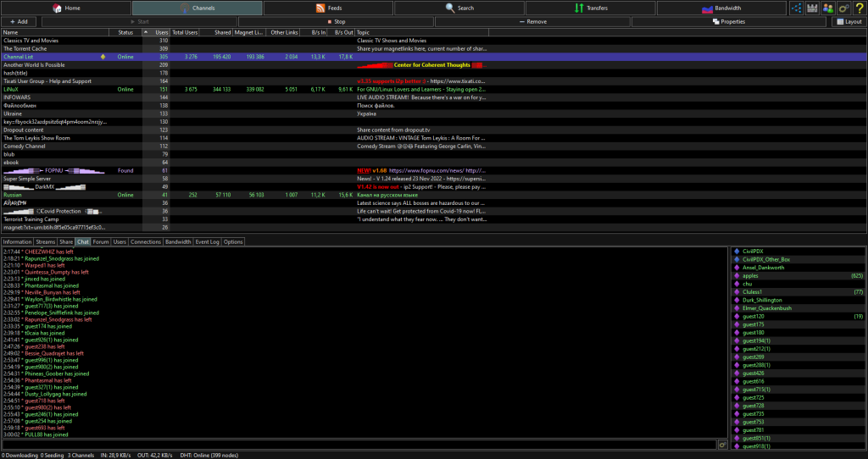
Task: Switch to the lower Bandwidth tab
Action: (x=178, y=241)
